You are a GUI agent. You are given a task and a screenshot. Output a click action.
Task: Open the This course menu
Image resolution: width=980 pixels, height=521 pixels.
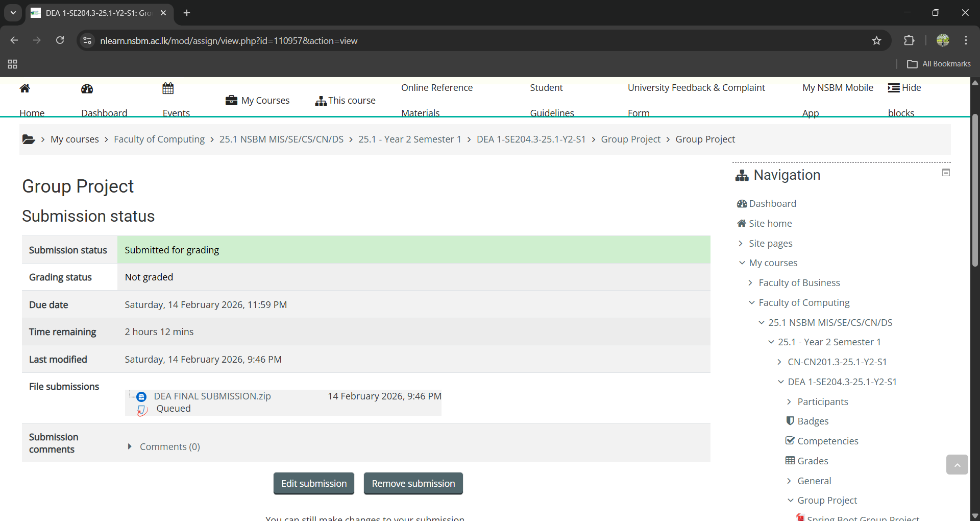click(x=346, y=101)
